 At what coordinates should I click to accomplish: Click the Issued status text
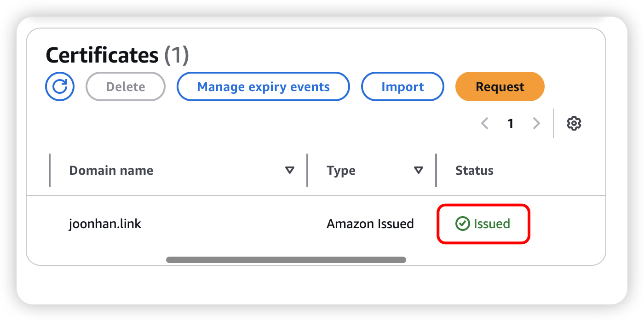(x=492, y=224)
